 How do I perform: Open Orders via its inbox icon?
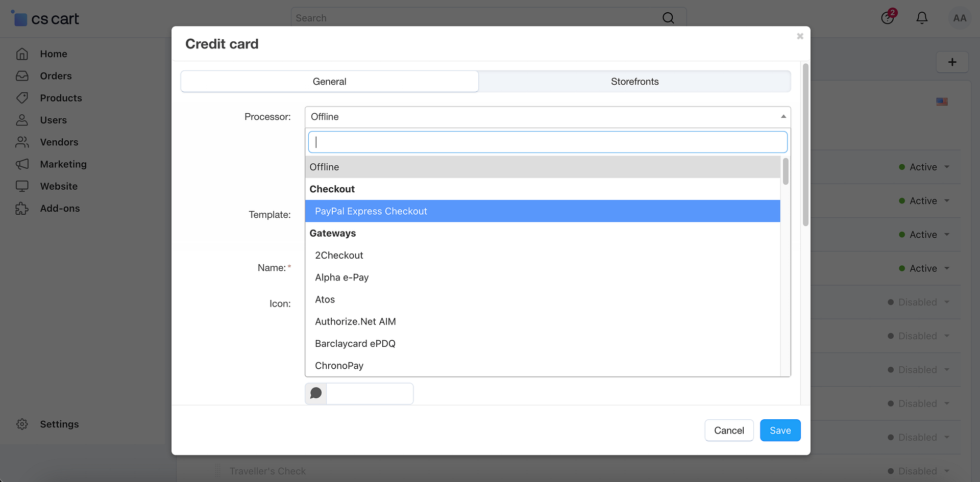click(x=22, y=76)
